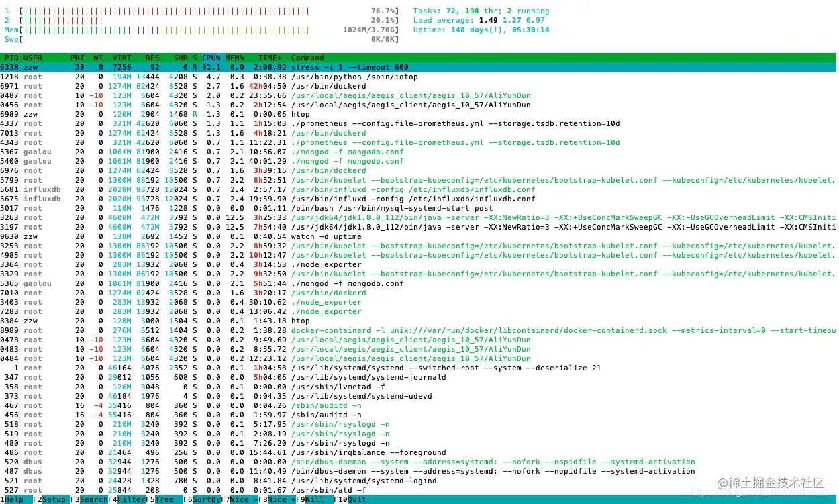Open F6 SortBy menu
This screenshot has width=839, height=504.
[201, 499]
